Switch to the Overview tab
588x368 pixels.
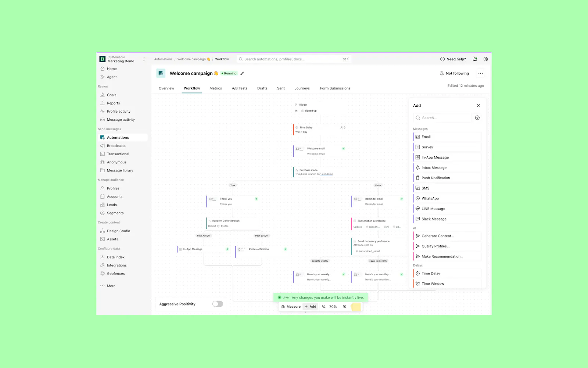[166, 88]
